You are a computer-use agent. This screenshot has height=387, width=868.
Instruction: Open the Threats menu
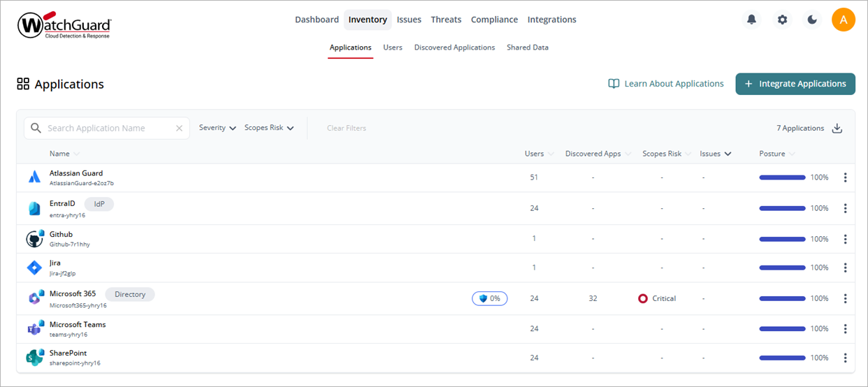(x=446, y=20)
